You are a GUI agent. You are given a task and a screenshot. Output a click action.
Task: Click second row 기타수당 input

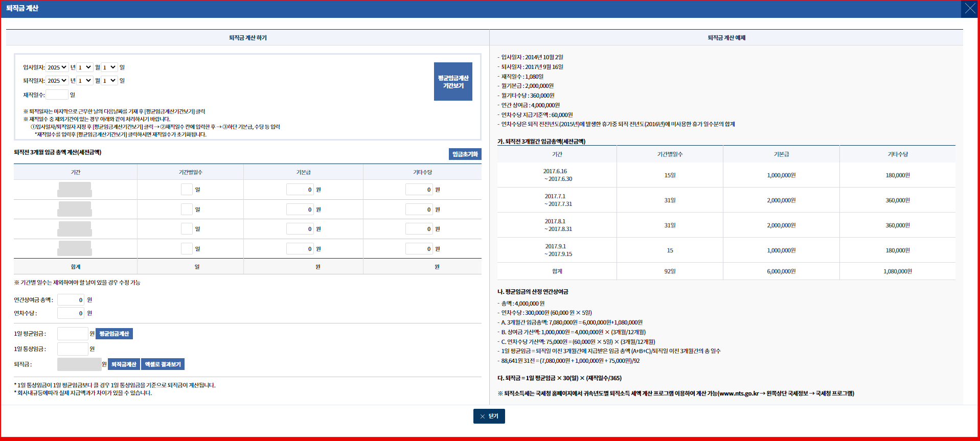click(419, 210)
